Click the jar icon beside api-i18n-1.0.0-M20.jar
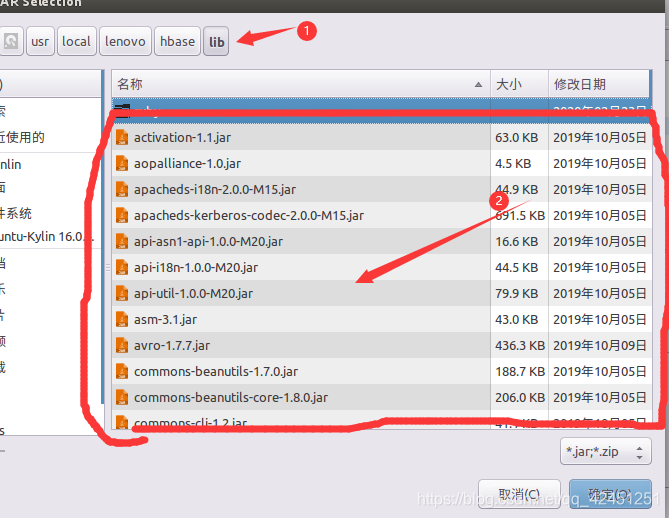 click(122, 268)
